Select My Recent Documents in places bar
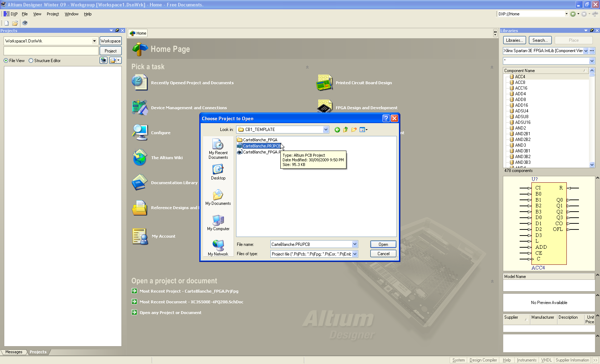Image resolution: width=600 pixels, height=364 pixels. [x=218, y=149]
